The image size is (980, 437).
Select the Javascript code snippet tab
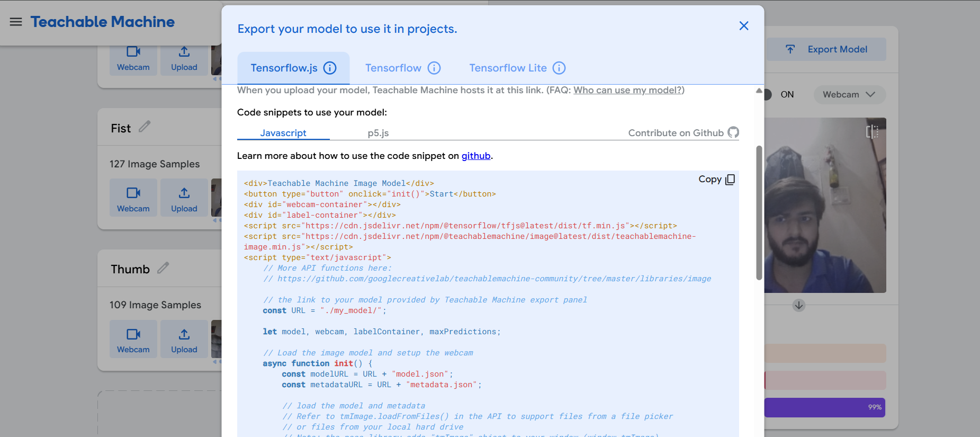pyautogui.click(x=283, y=133)
